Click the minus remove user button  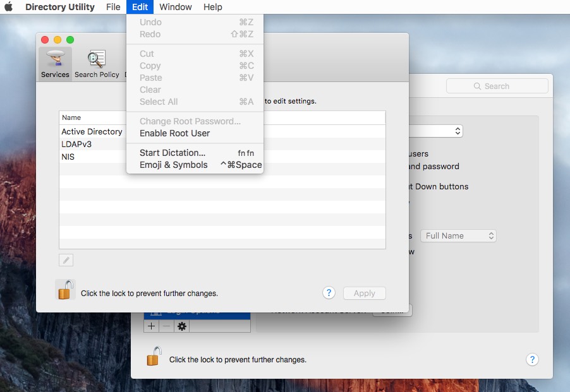tap(166, 326)
